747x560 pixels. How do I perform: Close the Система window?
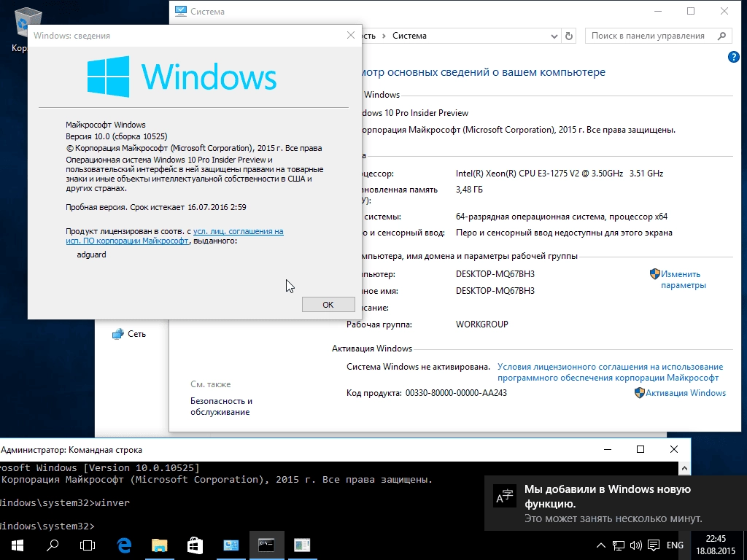(x=724, y=11)
